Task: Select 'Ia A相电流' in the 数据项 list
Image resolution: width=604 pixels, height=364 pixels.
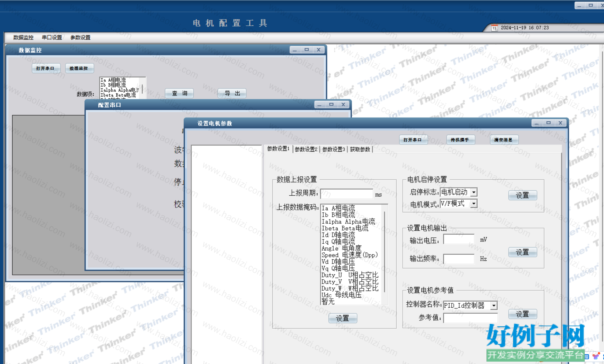Action: click(113, 80)
